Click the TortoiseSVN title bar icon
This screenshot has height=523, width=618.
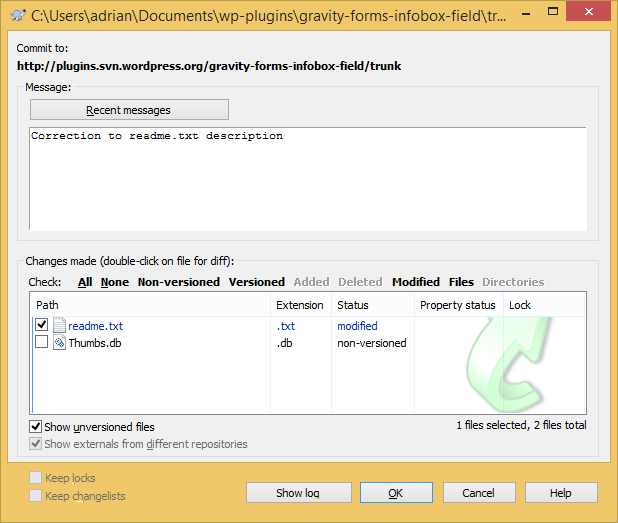[18, 15]
